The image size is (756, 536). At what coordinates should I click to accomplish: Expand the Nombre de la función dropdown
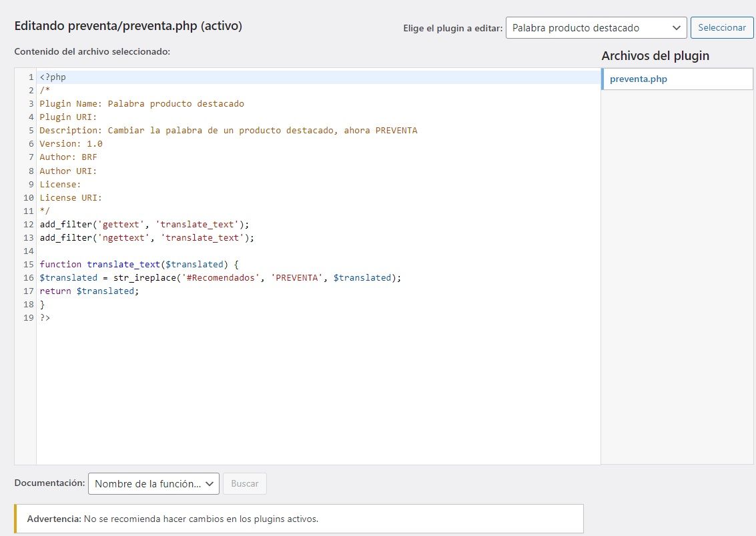click(x=153, y=483)
